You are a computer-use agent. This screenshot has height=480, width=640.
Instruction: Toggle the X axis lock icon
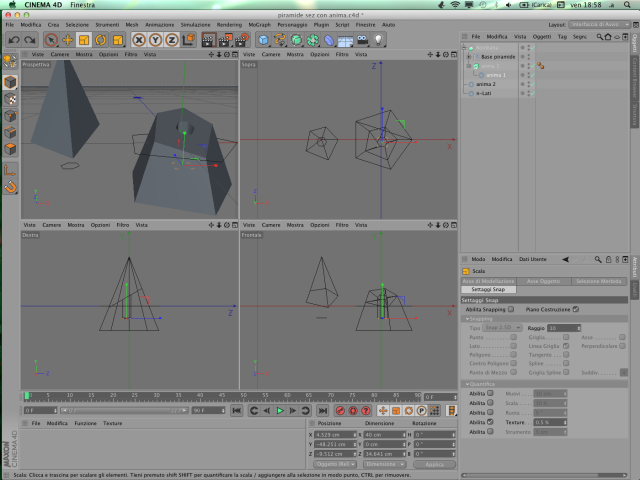139,40
